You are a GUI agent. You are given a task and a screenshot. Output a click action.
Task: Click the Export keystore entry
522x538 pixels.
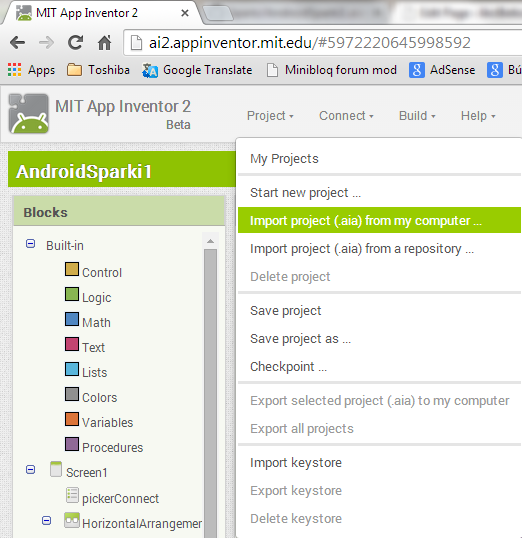tap(379, 491)
